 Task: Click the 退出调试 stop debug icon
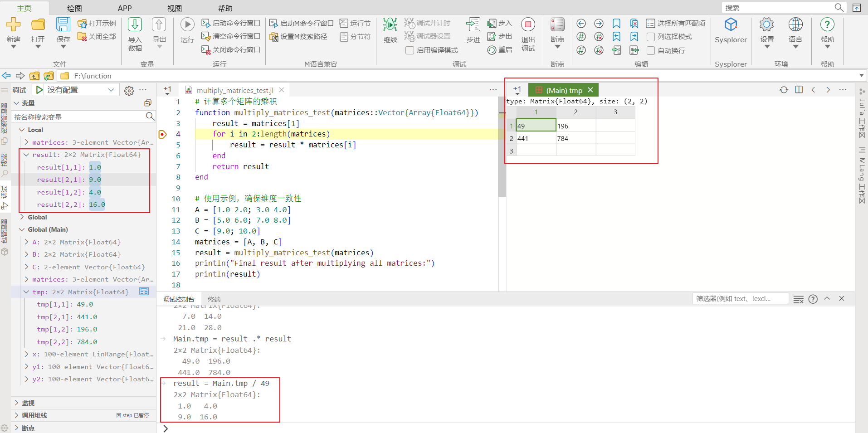click(528, 24)
